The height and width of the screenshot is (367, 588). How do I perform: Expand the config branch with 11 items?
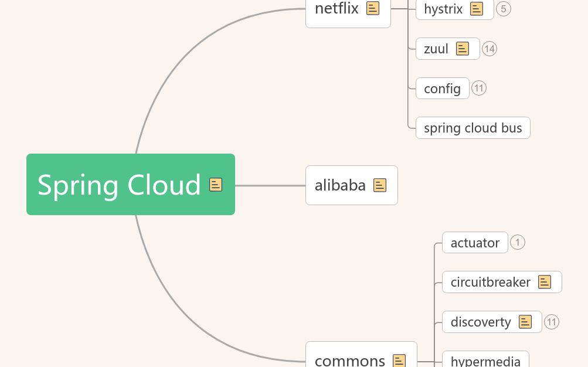pos(479,88)
